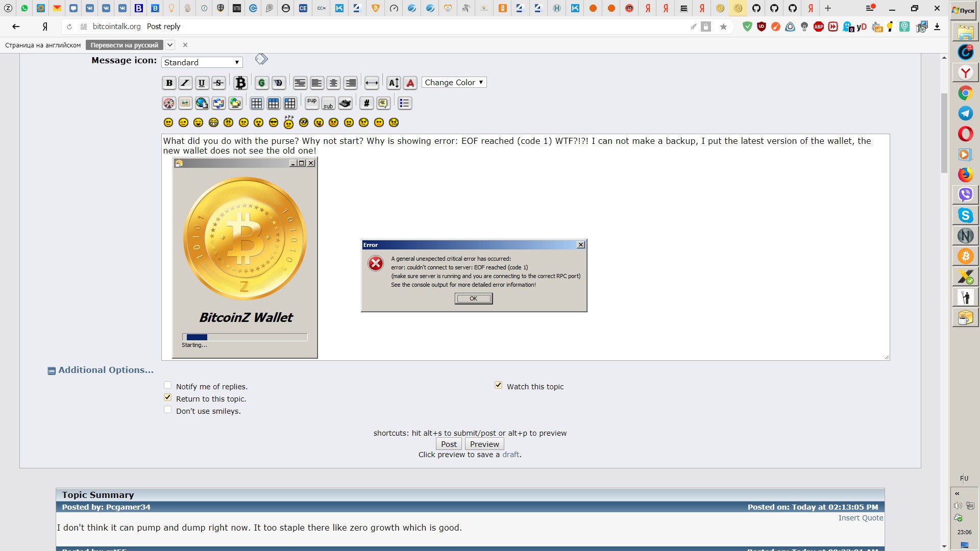980x551 pixels.
Task: Click the Post button
Action: (x=449, y=444)
